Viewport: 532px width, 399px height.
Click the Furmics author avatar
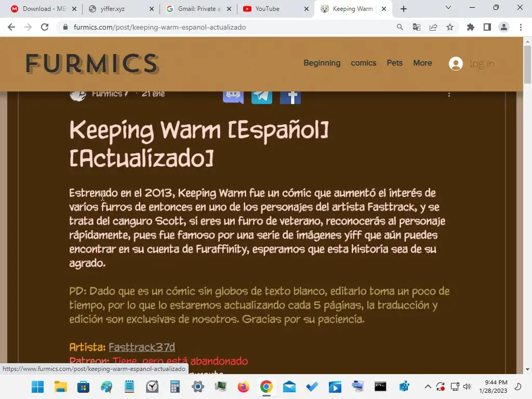coord(78,96)
